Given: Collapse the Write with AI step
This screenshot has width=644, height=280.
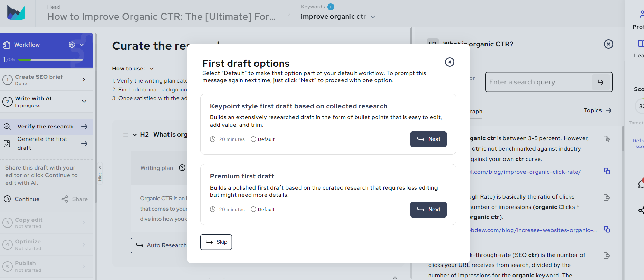Looking at the screenshot, I should 84,102.
